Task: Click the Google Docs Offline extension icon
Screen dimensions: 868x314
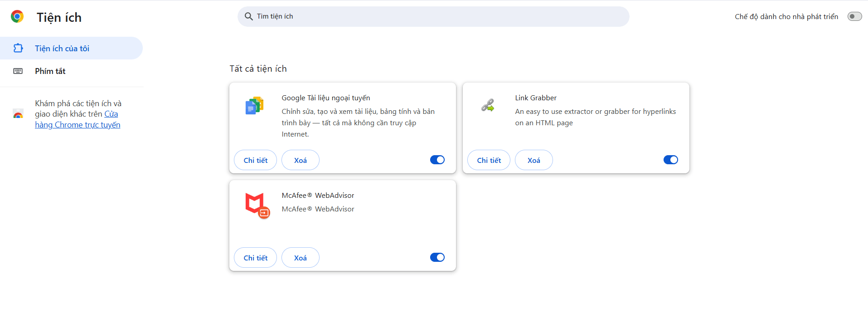Action: (254, 106)
